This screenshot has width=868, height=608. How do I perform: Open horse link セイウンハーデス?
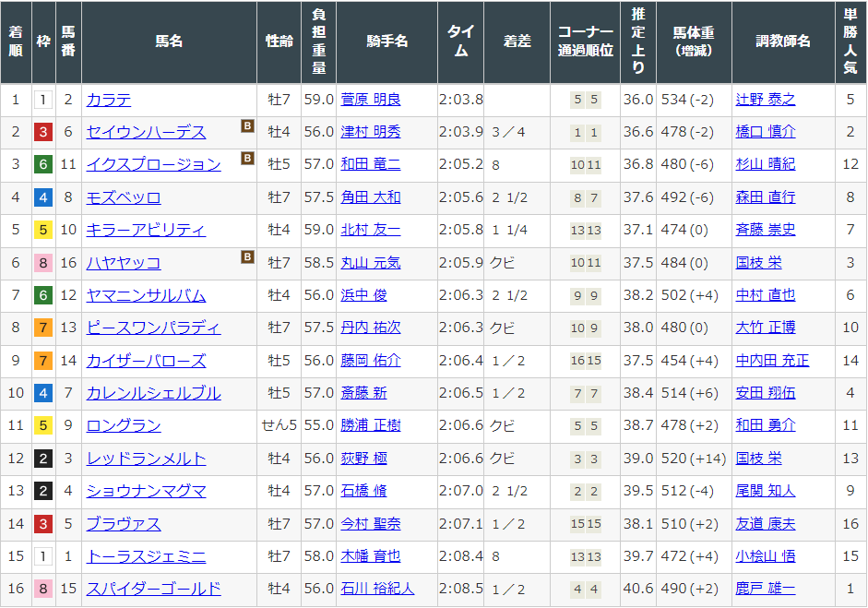point(146,132)
